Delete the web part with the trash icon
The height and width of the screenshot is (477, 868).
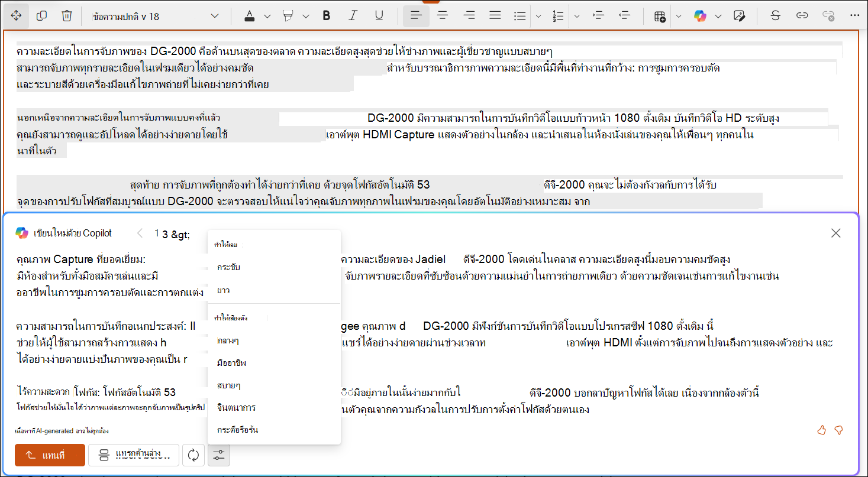67,16
